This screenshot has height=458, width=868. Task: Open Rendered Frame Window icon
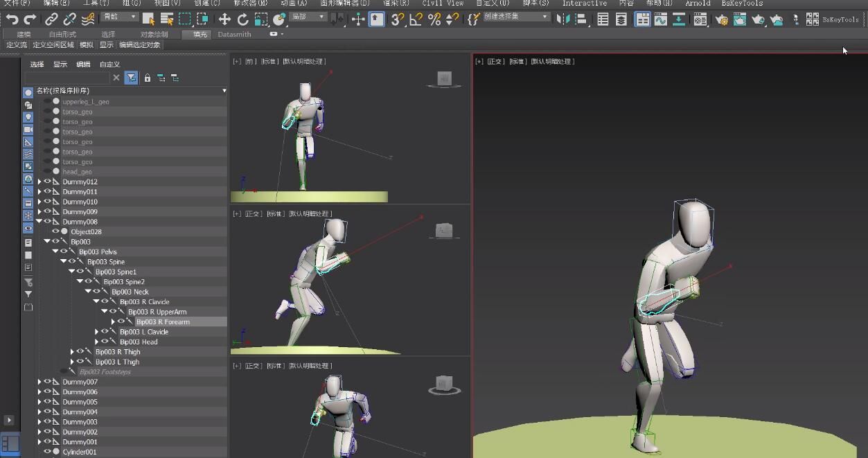740,19
